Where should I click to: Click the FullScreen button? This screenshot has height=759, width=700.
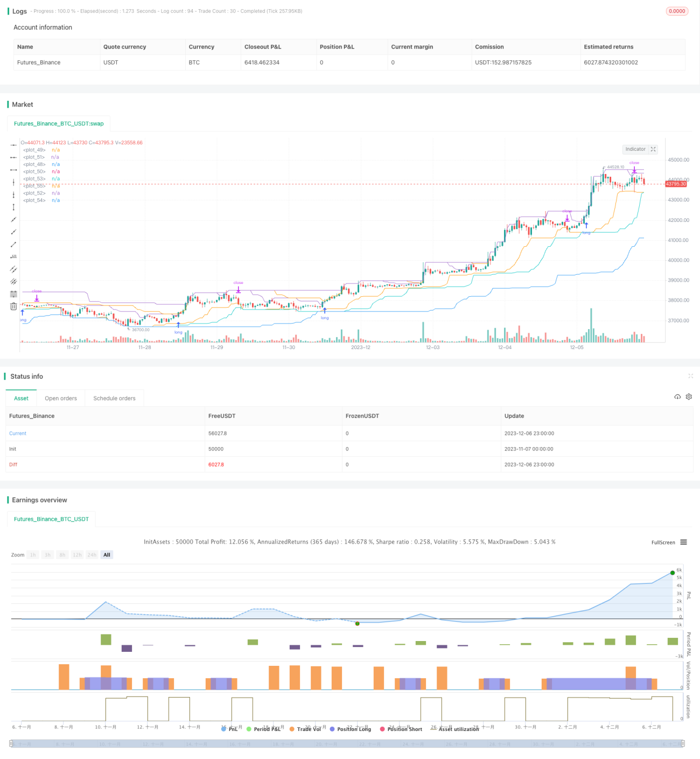(663, 542)
